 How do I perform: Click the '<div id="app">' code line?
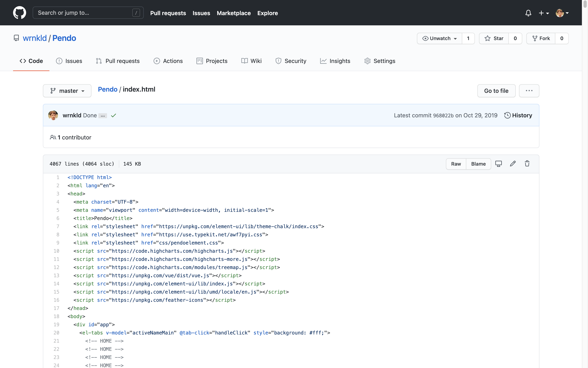click(x=94, y=325)
